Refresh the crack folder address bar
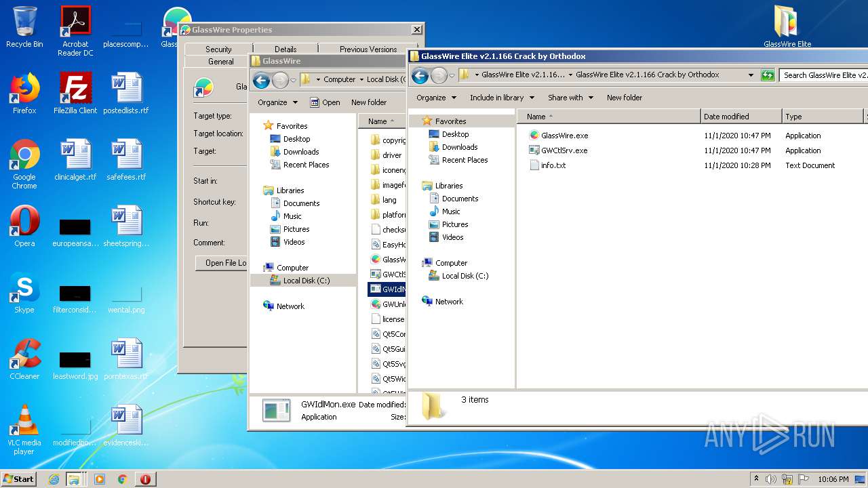Screen dimensions: 868x488 coord(768,75)
